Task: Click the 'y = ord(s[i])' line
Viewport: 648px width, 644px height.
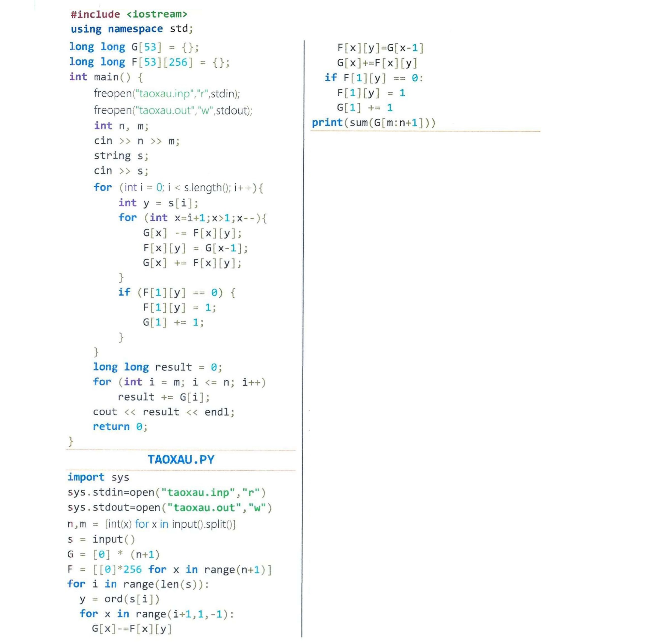Action: 120,599
